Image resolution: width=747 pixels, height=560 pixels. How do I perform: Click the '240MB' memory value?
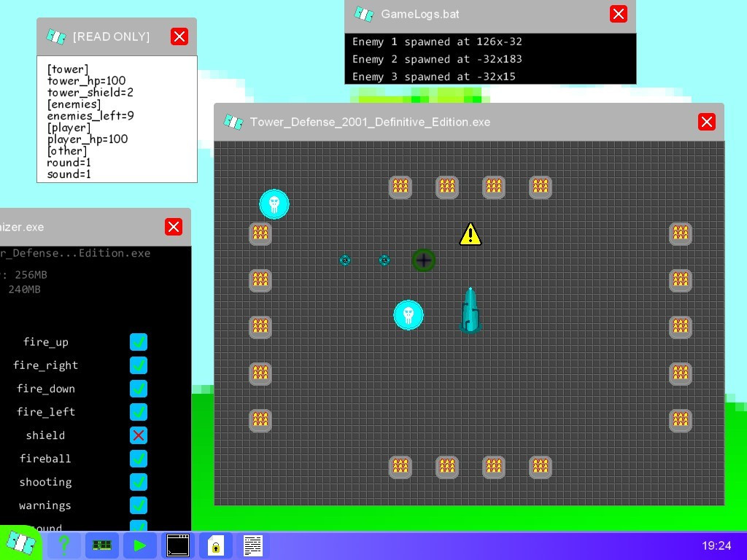(x=24, y=289)
